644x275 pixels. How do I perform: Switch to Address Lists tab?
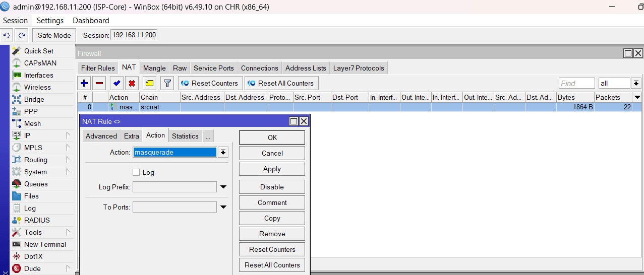[306, 68]
